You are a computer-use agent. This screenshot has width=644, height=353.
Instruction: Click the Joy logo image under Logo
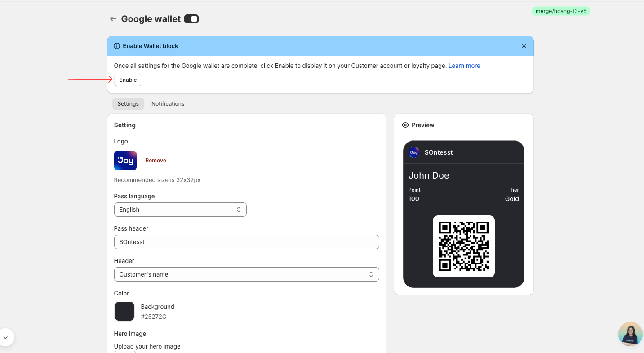point(125,161)
